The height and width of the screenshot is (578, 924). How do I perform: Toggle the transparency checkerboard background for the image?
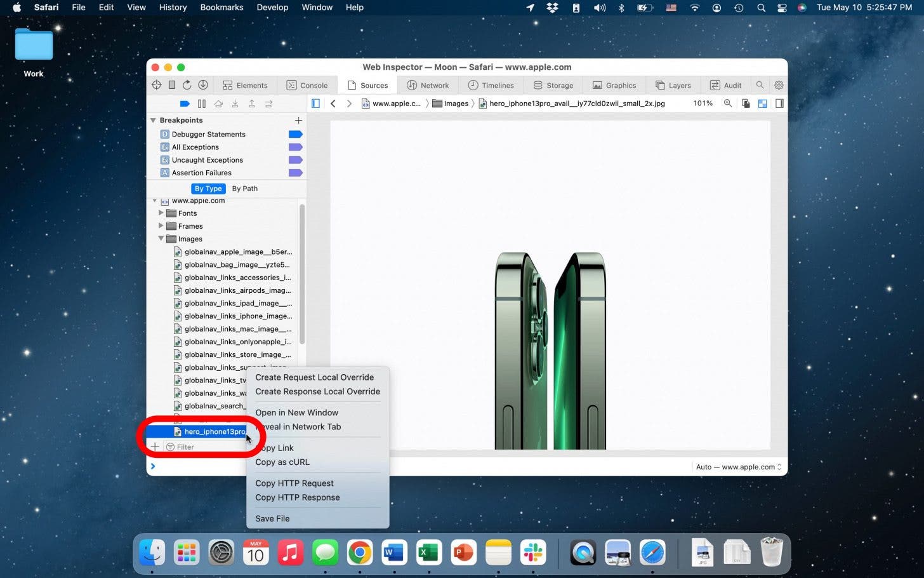point(762,103)
